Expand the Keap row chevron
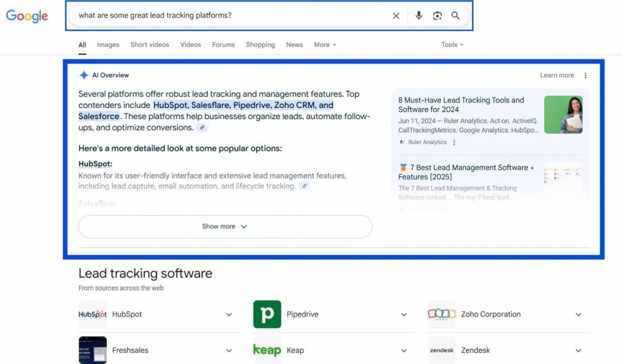The width and height of the screenshot is (622, 364). (x=404, y=351)
